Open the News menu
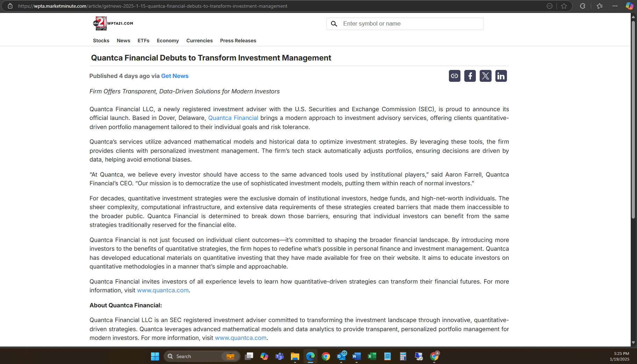The image size is (637, 364). (123, 41)
